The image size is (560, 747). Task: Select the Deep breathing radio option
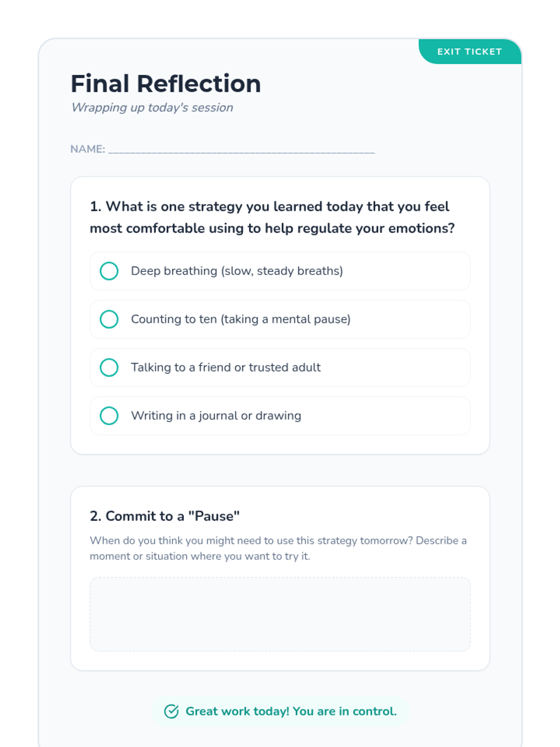tap(109, 271)
